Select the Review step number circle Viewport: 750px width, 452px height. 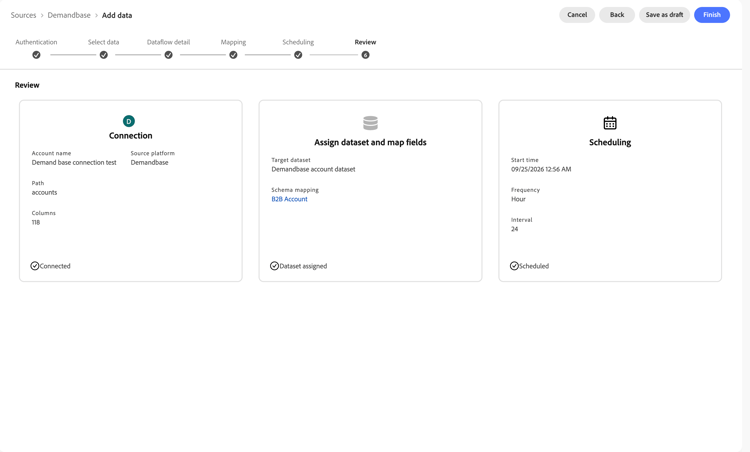pyautogui.click(x=365, y=55)
